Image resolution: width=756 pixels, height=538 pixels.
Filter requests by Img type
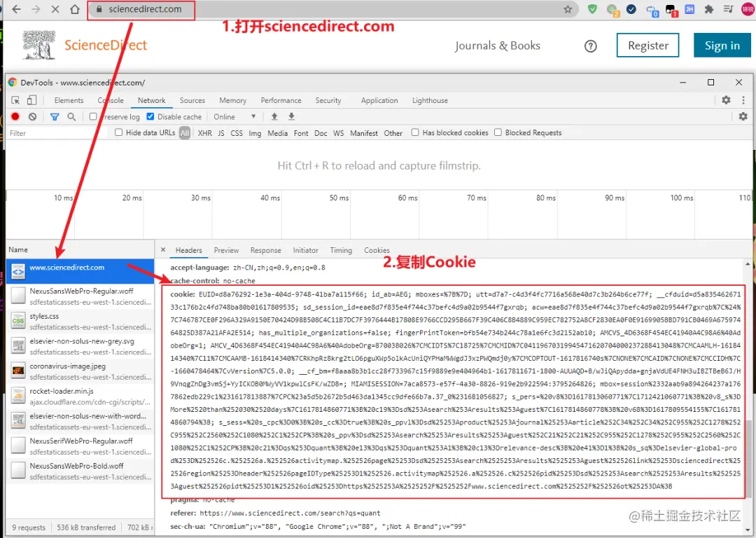tap(255, 133)
